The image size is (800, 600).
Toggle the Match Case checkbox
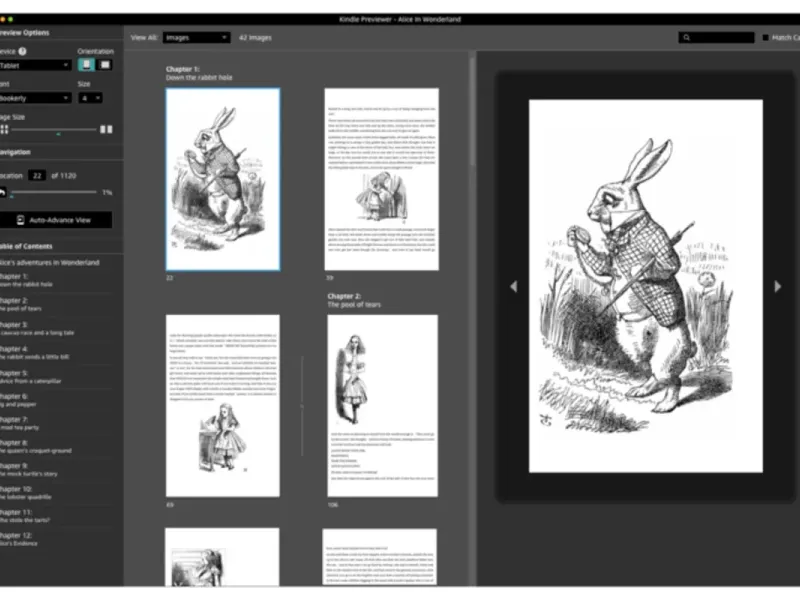click(x=765, y=37)
